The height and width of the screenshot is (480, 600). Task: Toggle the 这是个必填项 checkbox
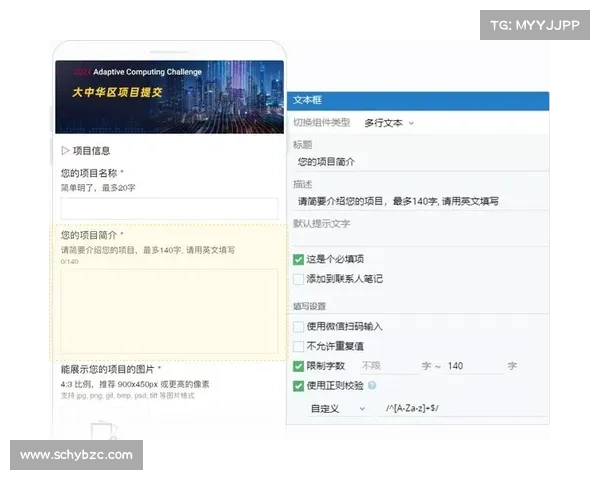click(x=298, y=260)
